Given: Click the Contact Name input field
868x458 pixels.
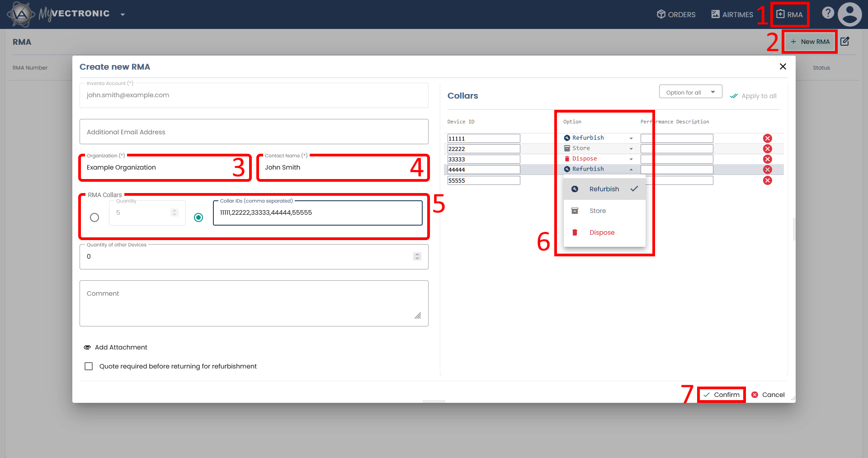Looking at the screenshot, I should click(343, 168).
